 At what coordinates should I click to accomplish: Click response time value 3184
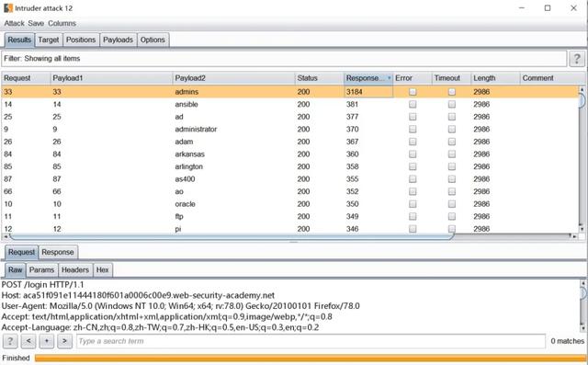tap(355, 92)
